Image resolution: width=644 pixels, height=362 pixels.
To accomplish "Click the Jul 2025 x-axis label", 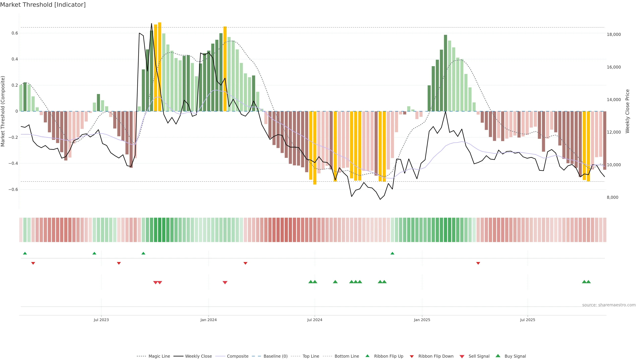I will (x=527, y=320).
